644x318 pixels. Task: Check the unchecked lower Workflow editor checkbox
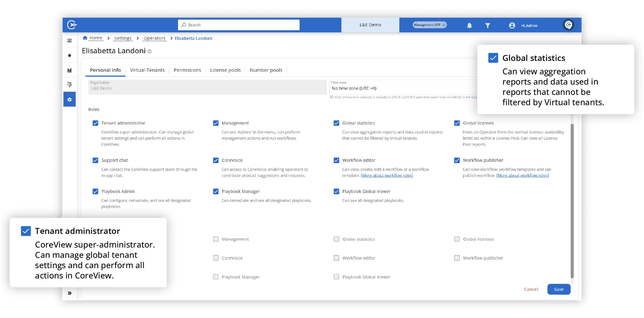336,258
